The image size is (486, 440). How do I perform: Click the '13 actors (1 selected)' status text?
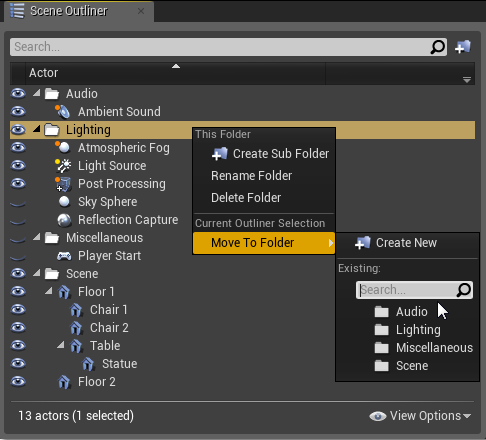[x=76, y=416]
